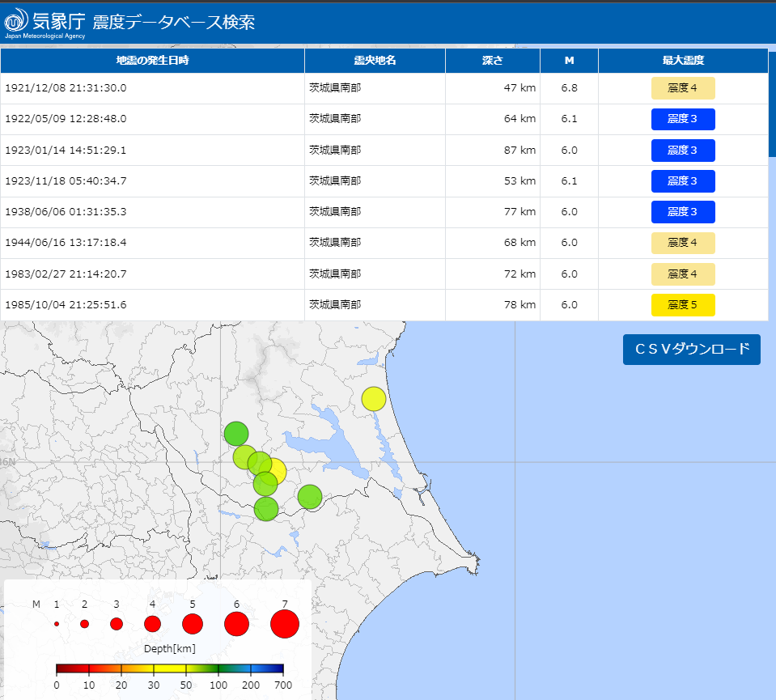The height and width of the screenshot is (700, 776).
Task: Click the magnitude 1 dot in the legend
Action: tap(57, 624)
